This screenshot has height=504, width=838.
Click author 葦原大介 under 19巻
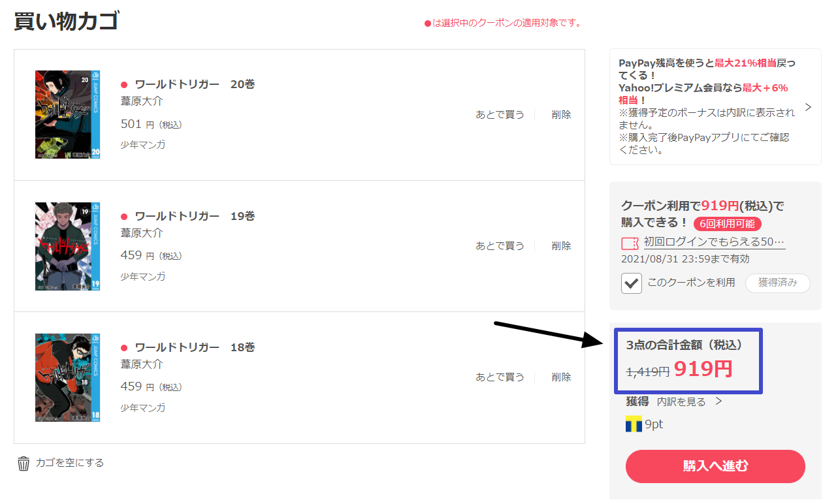(x=142, y=232)
